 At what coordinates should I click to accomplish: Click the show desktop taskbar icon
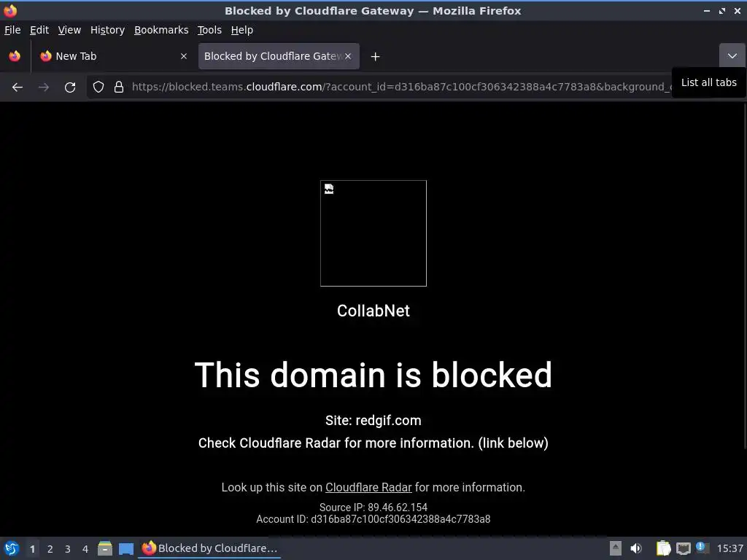coord(125,549)
